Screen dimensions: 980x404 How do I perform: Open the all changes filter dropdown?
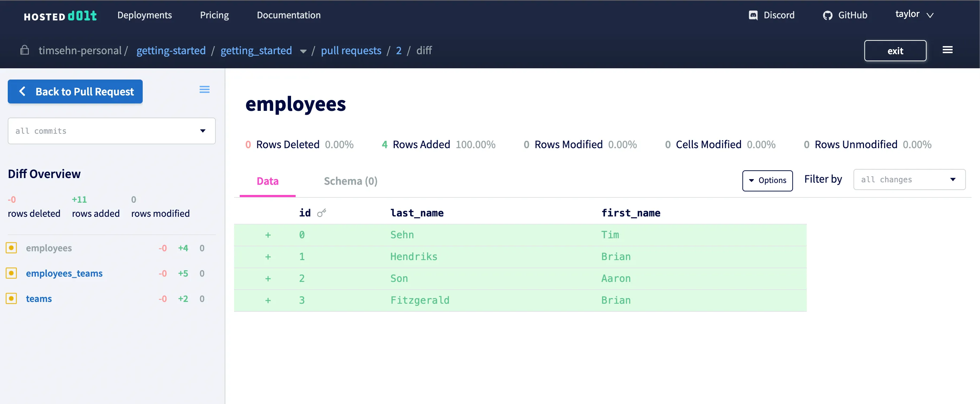click(909, 179)
